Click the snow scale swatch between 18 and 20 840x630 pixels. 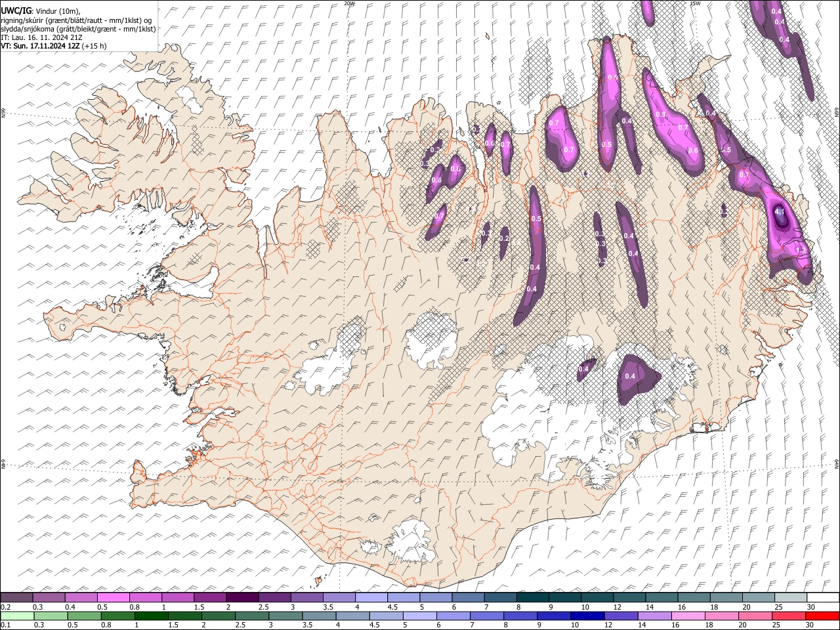(x=726, y=597)
